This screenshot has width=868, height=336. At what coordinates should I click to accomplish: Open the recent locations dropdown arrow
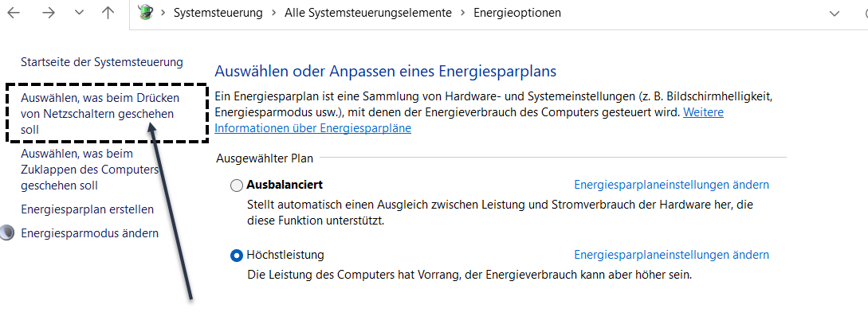(78, 13)
